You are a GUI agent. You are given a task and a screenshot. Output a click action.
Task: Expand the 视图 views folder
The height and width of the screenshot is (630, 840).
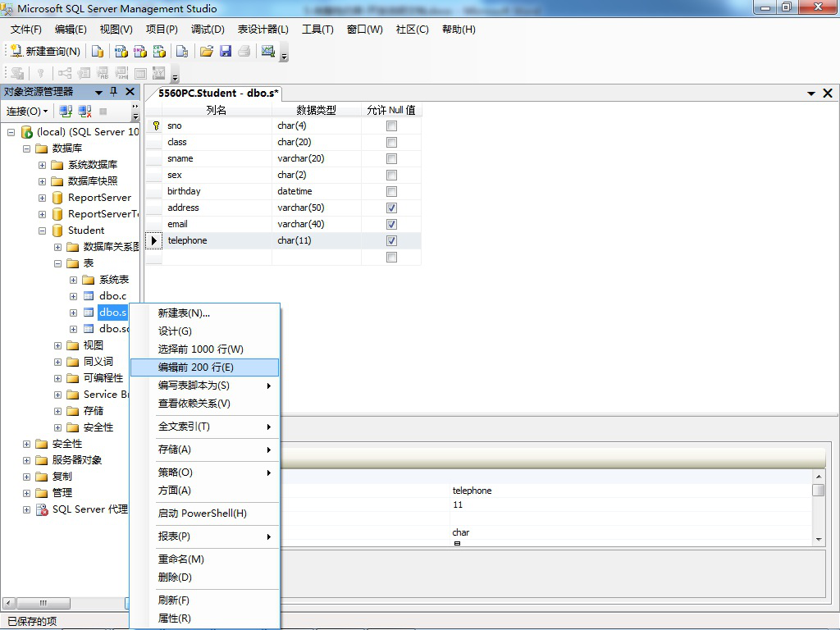pyautogui.click(x=58, y=345)
